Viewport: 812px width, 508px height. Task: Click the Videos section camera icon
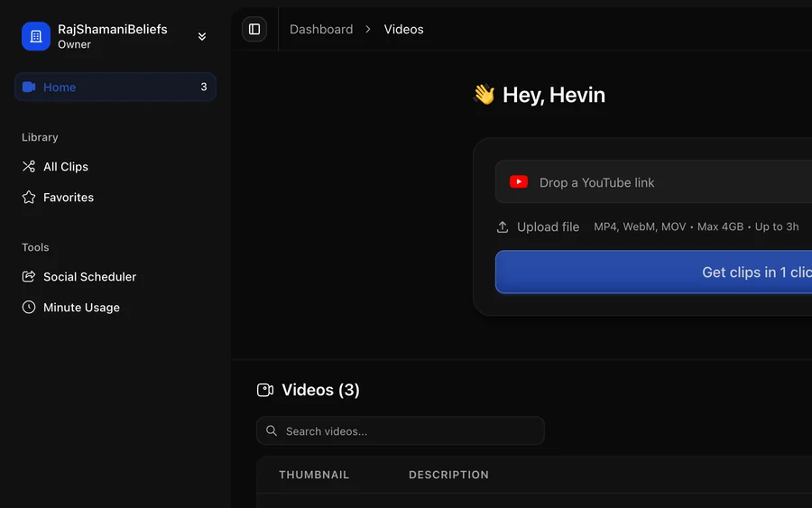pos(265,390)
